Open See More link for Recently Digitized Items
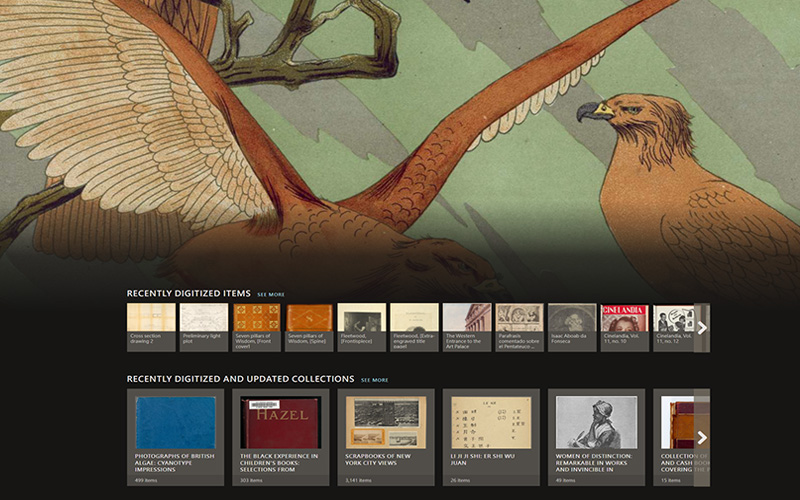Image resolution: width=800 pixels, height=500 pixels. point(270,295)
